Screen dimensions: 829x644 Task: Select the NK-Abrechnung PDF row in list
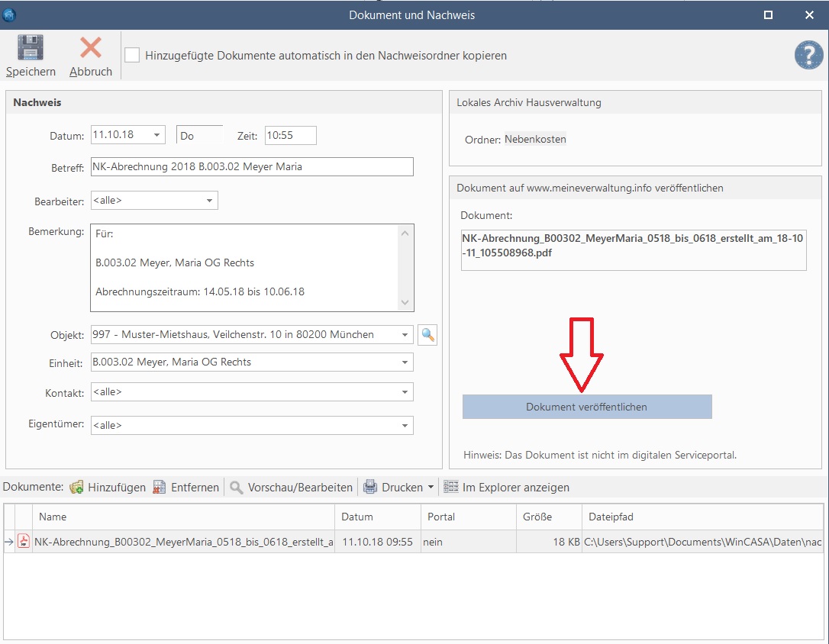183,542
